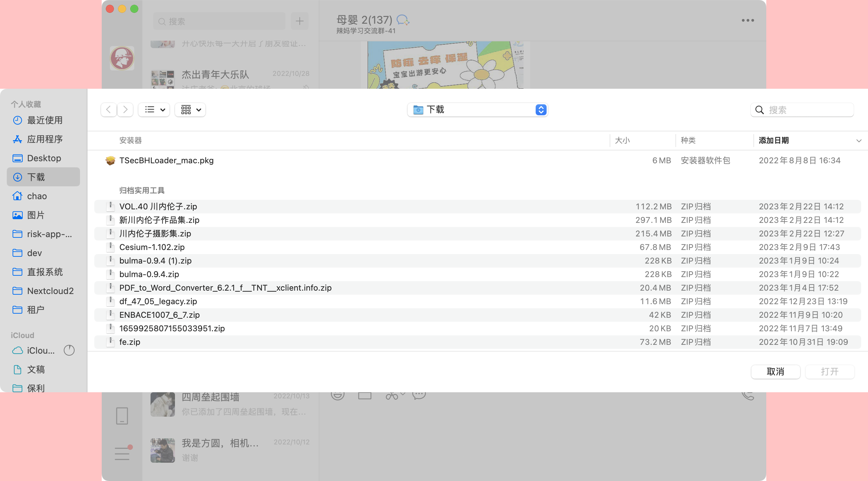Click the forward navigation arrow
868x481 pixels.
(125, 110)
